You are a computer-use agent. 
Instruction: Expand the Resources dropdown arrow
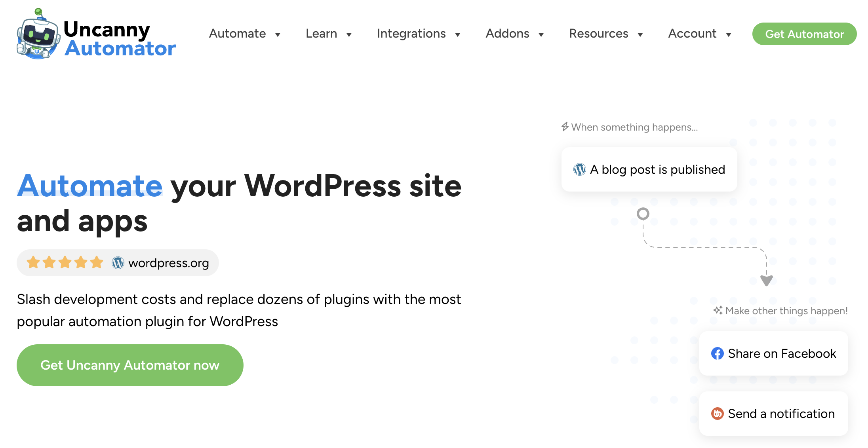pyautogui.click(x=640, y=35)
